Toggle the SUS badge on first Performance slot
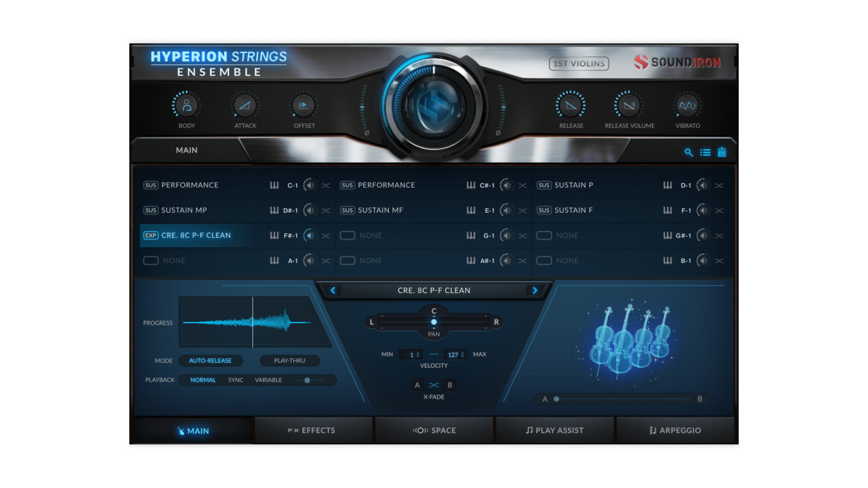 tap(151, 185)
